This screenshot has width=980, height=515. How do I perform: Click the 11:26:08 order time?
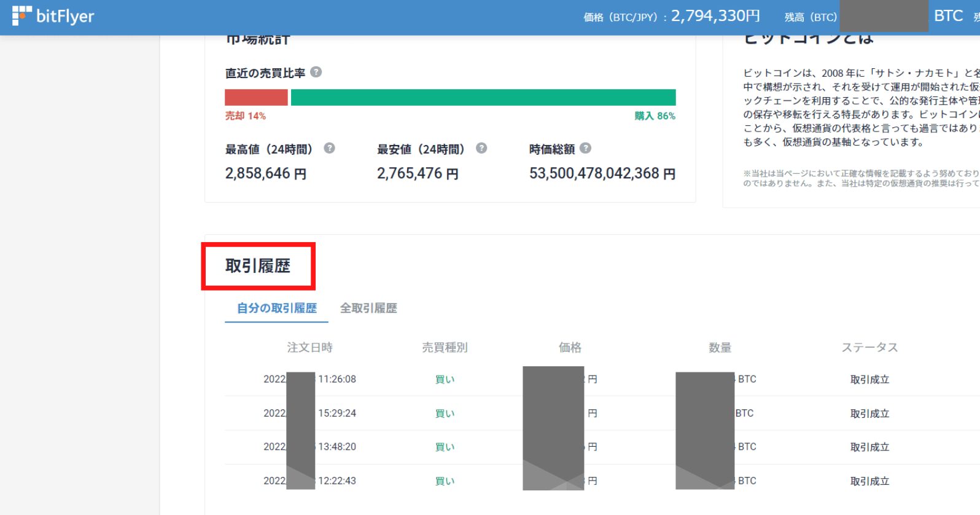pos(337,379)
